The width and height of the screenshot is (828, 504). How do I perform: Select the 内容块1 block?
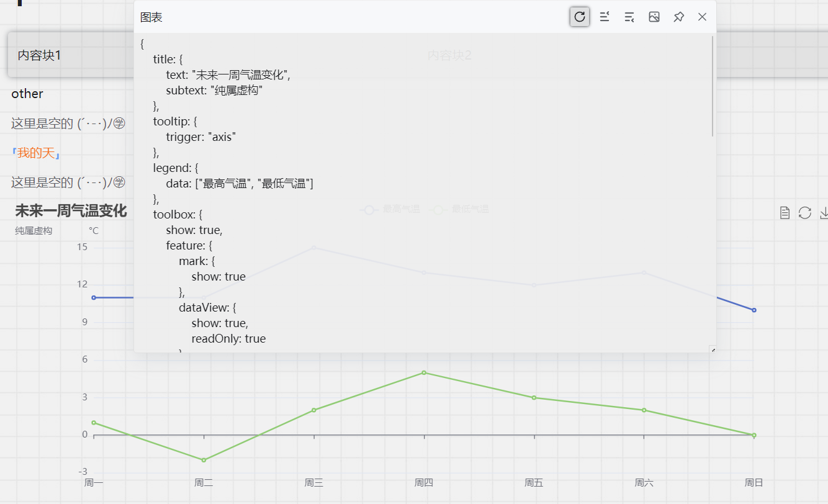pos(39,55)
